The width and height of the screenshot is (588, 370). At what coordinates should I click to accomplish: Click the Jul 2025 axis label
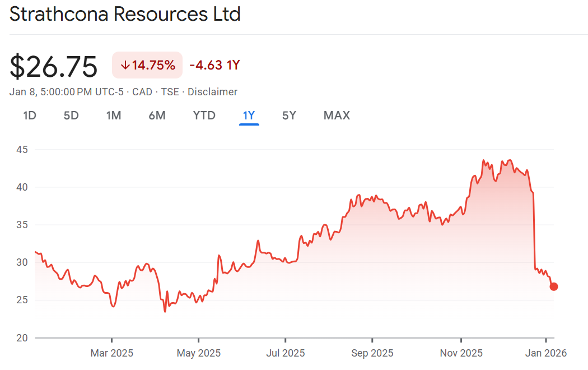coord(285,353)
